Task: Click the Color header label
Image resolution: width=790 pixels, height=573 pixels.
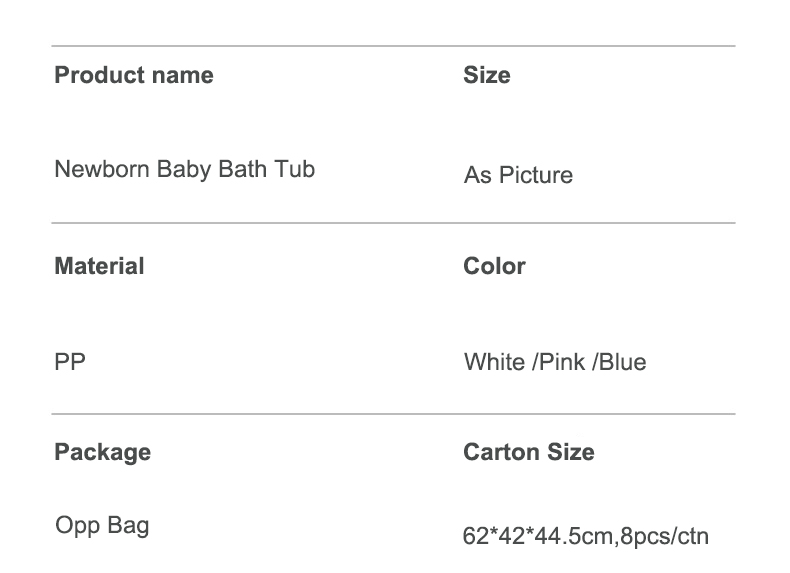Action: click(x=494, y=266)
